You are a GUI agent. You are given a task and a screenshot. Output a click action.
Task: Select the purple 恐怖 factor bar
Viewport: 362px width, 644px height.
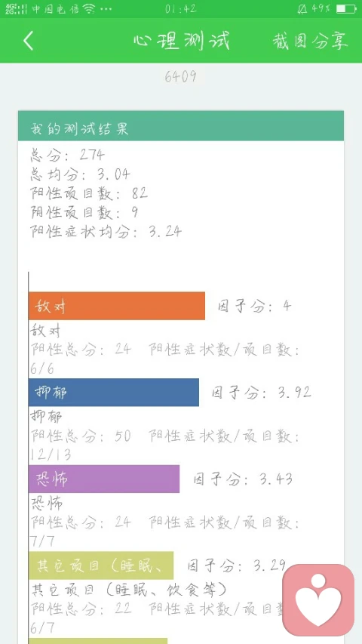[104, 479]
